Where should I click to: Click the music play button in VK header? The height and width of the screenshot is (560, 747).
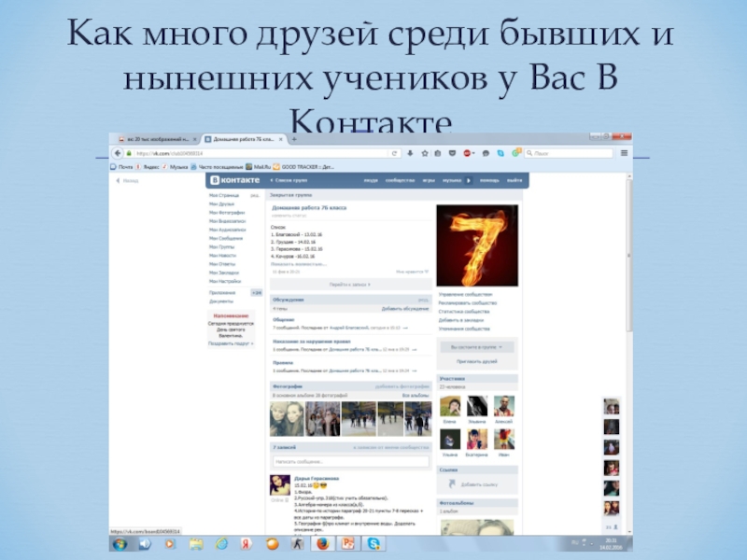(x=469, y=180)
